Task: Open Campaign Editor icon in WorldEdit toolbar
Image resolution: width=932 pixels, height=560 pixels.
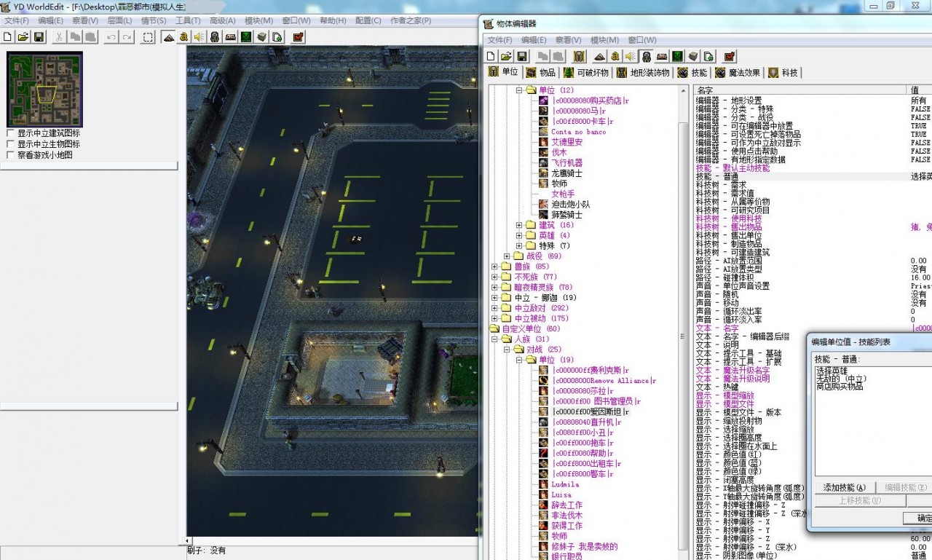Action: [x=230, y=36]
